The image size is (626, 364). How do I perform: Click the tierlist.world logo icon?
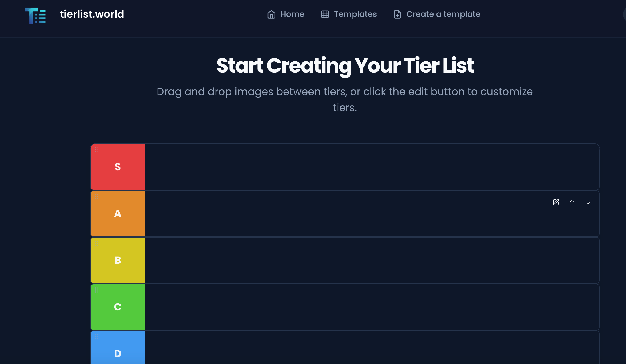click(35, 16)
